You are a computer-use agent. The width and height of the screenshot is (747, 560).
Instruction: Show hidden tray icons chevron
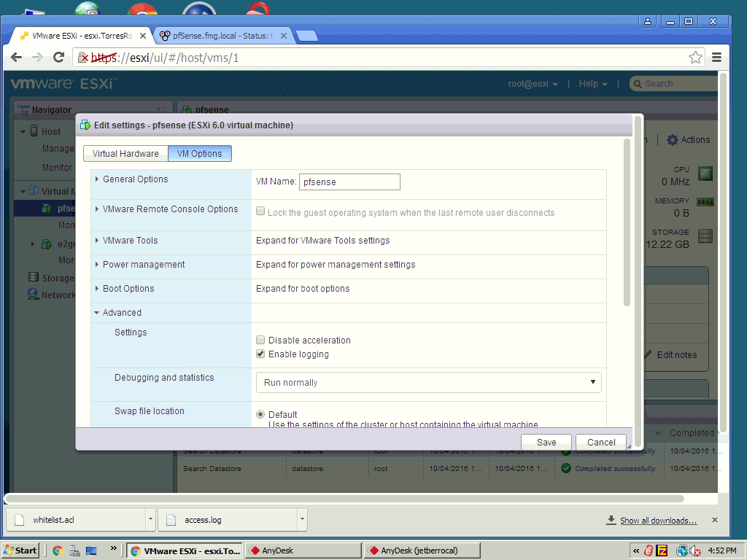[x=636, y=551]
